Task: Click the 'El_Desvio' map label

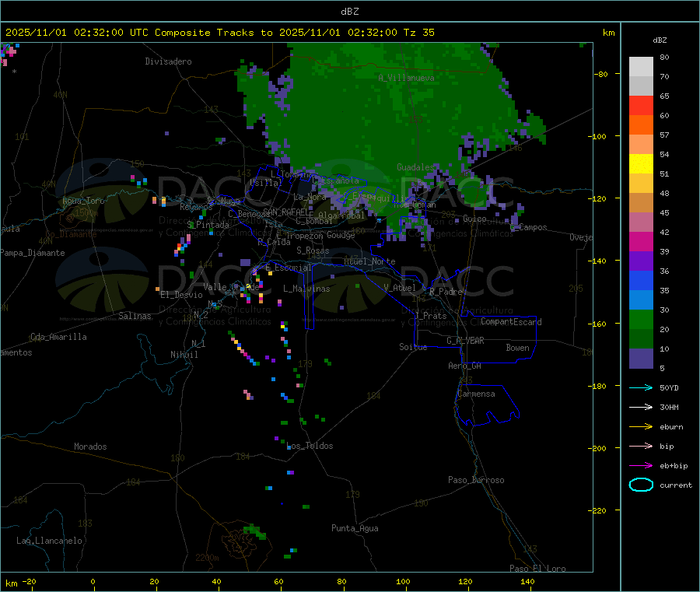Action: click(181, 295)
